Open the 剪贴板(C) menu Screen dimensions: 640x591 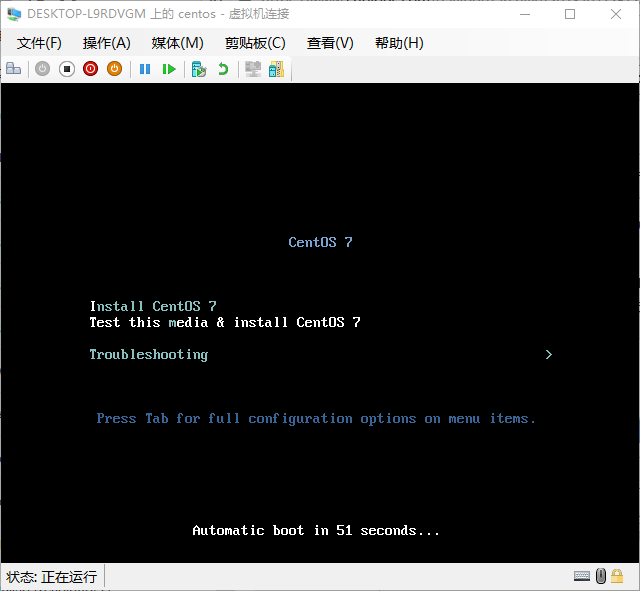(255, 43)
